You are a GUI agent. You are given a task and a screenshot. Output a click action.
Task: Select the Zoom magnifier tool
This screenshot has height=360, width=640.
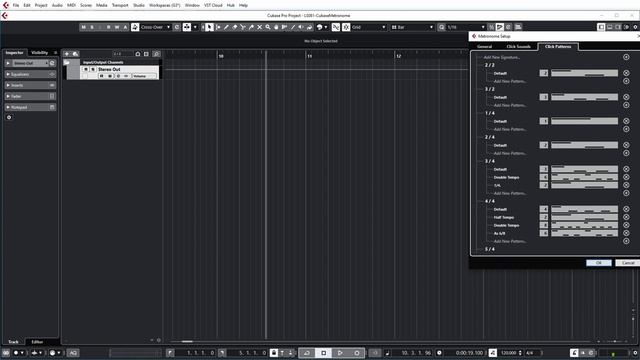(x=268, y=27)
